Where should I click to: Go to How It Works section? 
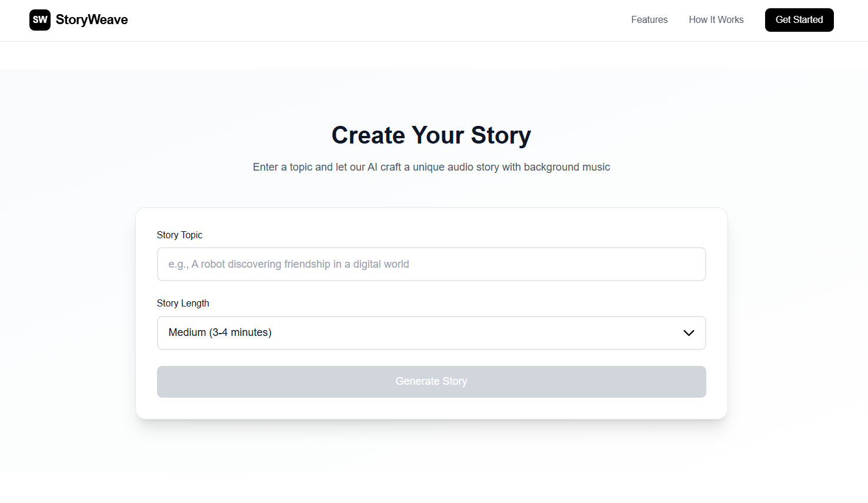coord(716,19)
